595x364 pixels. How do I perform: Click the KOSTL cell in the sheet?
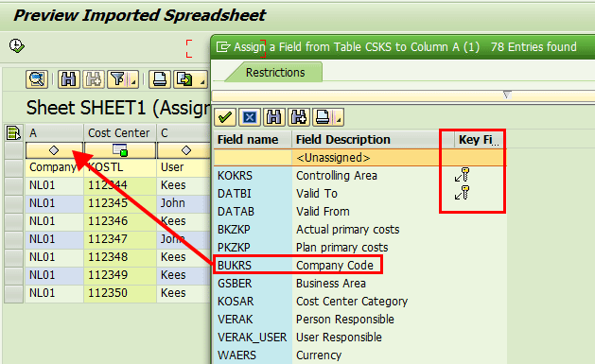pos(120,167)
